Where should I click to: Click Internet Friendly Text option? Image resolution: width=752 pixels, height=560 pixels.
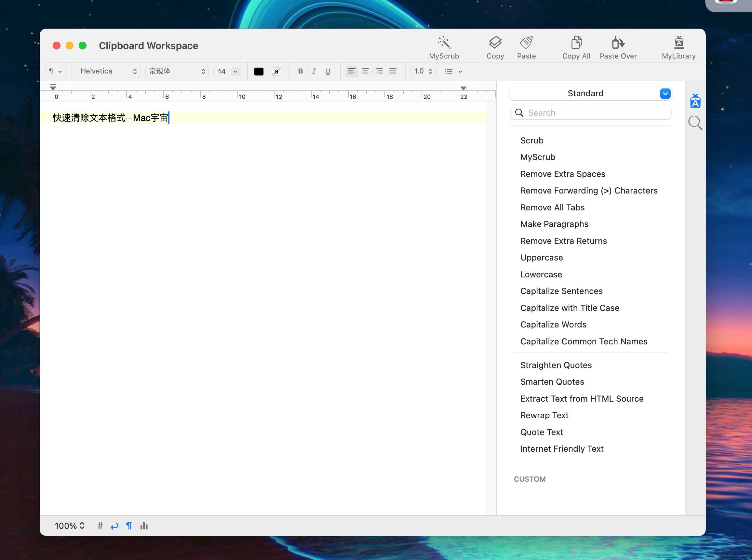coord(562,449)
